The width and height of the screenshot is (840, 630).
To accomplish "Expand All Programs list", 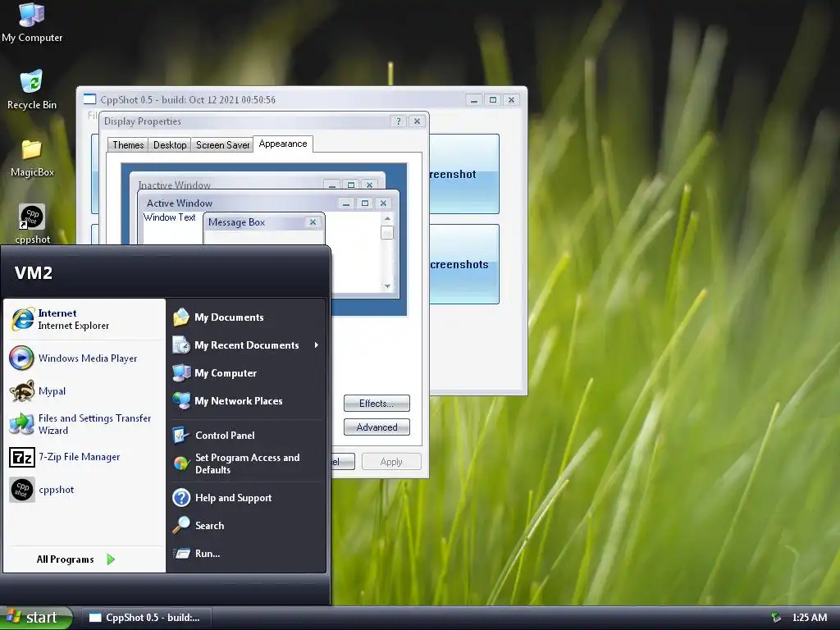I will tap(75, 559).
